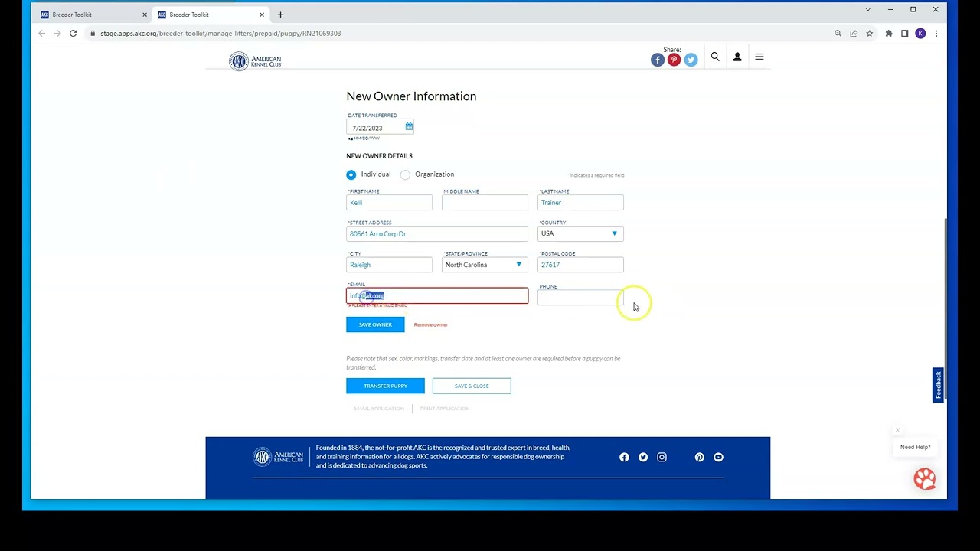980x551 pixels.
Task: Open Chrome profile avatar K
Action: coord(920,34)
